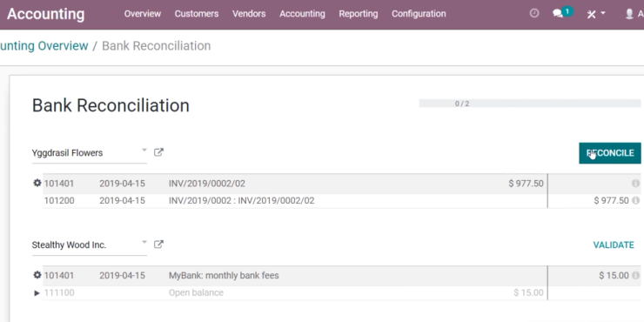This screenshot has width=644, height=322.
Task: Open Yggdrasil Flowers partner external link
Action: click(x=158, y=152)
